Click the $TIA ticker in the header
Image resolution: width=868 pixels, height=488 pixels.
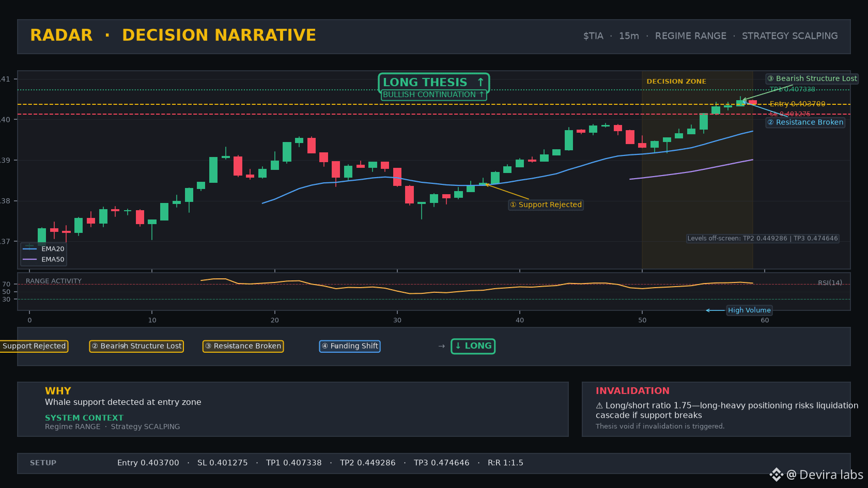click(x=593, y=36)
